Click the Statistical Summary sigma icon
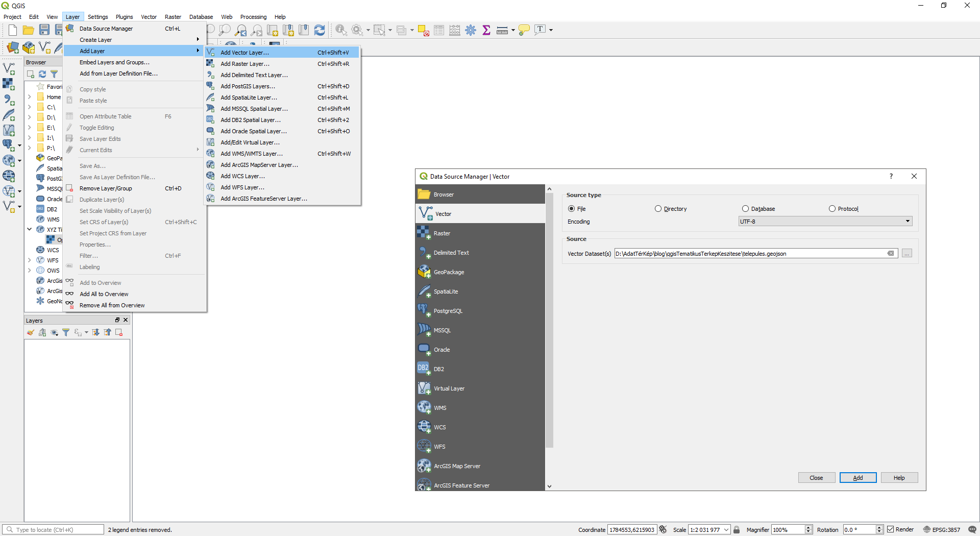The height and width of the screenshot is (536, 980). coord(486,30)
